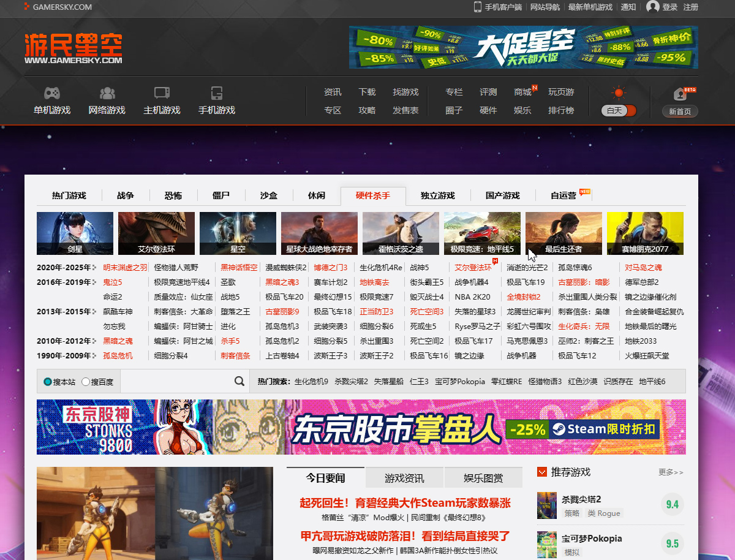
Task: Switch to the 游戏资讯 news tab
Action: pyautogui.click(x=404, y=478)
